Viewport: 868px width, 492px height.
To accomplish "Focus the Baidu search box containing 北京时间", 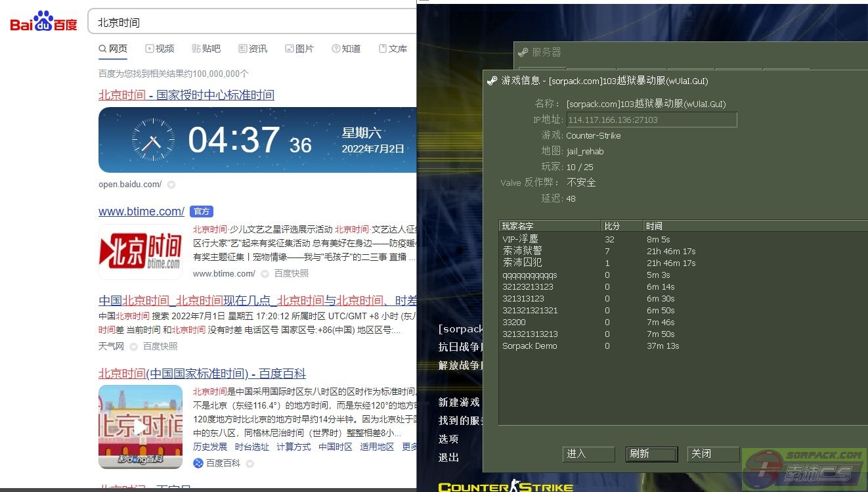I will 253,22.
